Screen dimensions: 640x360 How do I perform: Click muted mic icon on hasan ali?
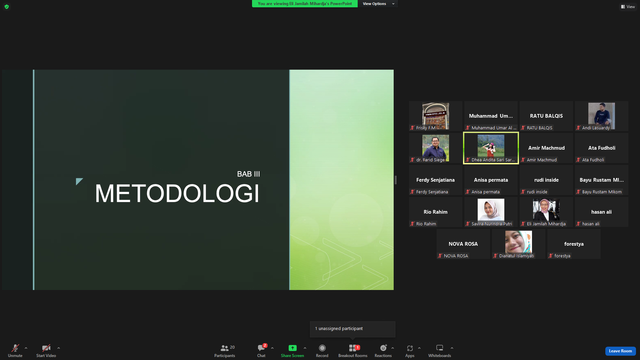(x=578, y=224)
